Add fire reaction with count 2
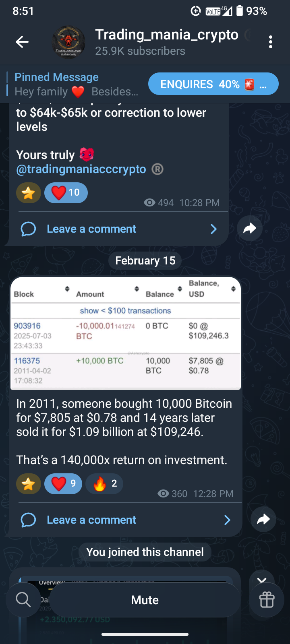290x644 pixels. click(x=104, y=484)
